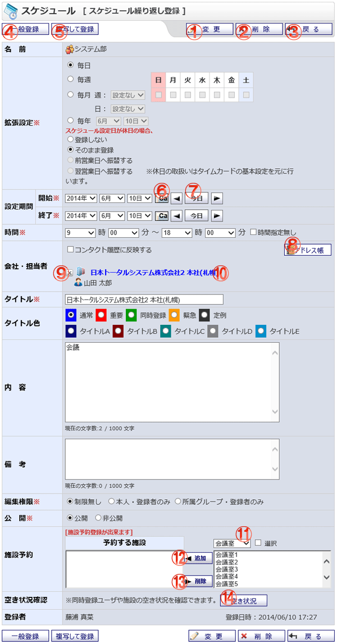The height and width of the screenshot is (644, 337).
Task: Select タイトルE light blue title color
Action: click(261, 331)
